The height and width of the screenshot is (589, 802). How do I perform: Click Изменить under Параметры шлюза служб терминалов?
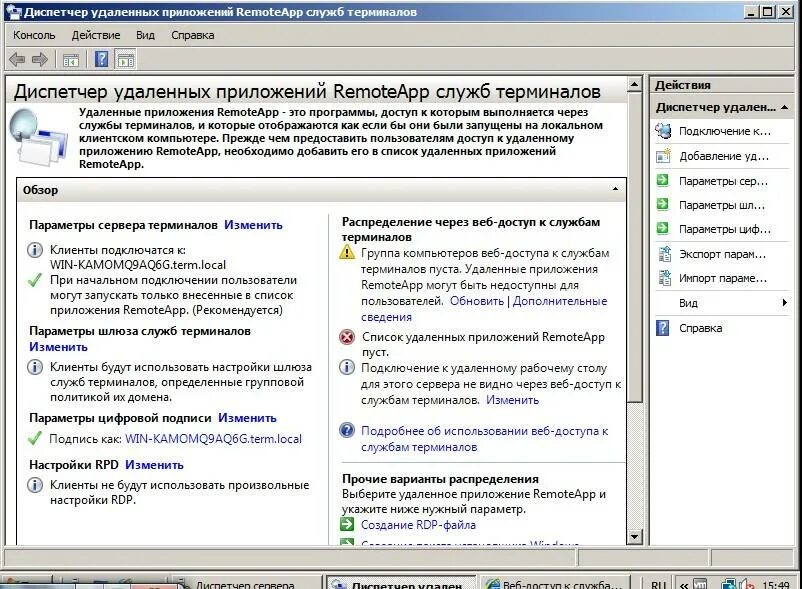[58, 347]
